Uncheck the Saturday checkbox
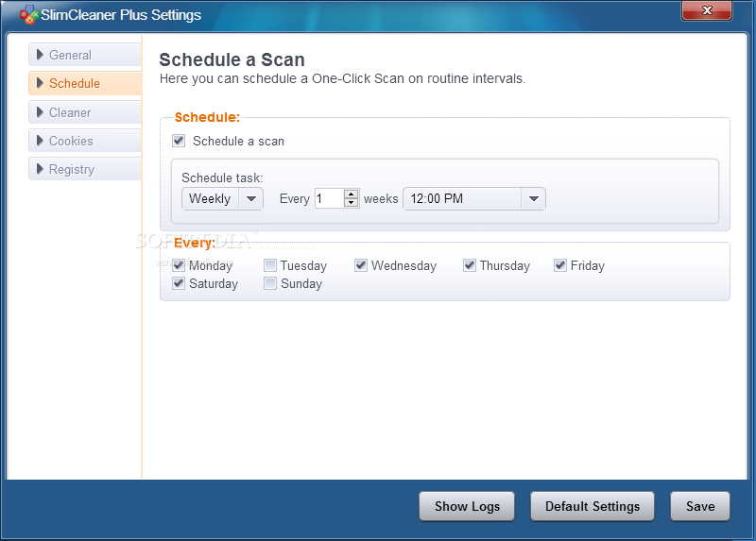The width and height of the screenshot is (756, 541). click(x=179, y=283)
